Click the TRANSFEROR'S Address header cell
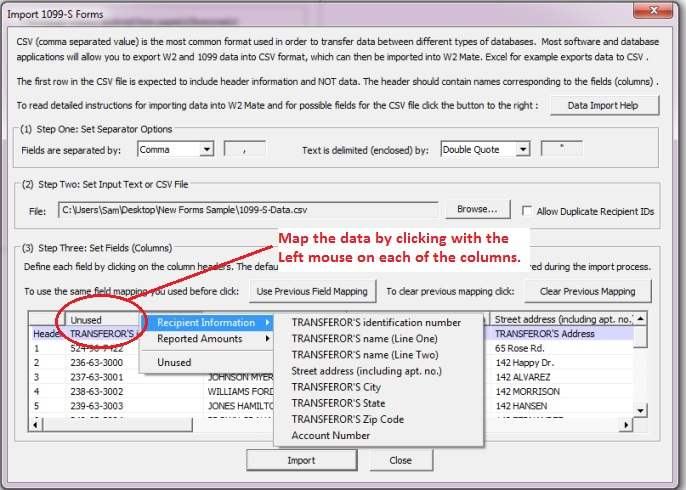Image resolution: width=686 pixels, height=490 pixels. [x=562, y=334]
